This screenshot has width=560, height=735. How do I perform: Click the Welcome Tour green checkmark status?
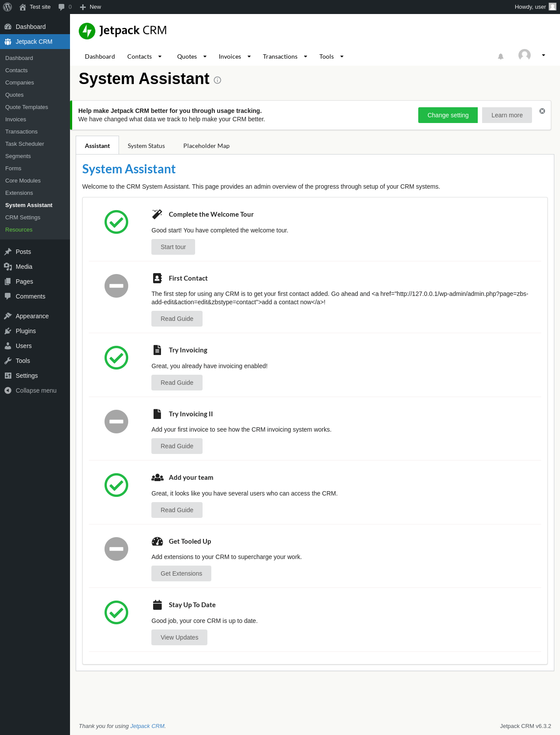pos(116,222)
